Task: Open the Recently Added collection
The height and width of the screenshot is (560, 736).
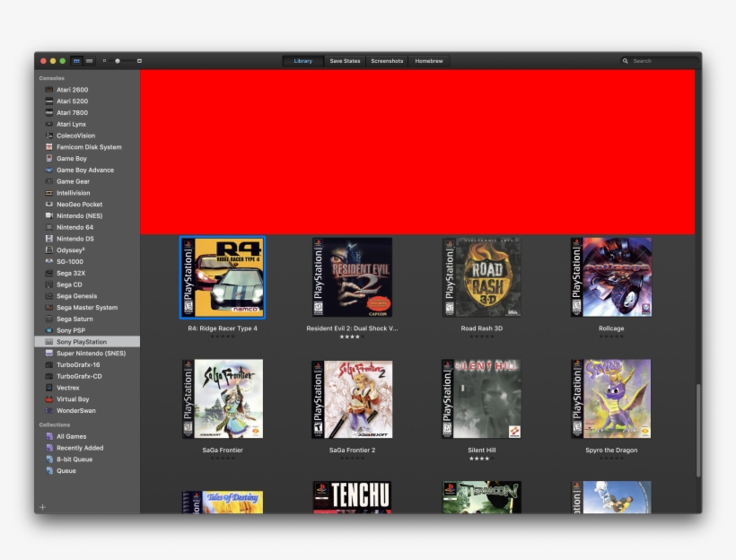Action: tap(87, 448)
